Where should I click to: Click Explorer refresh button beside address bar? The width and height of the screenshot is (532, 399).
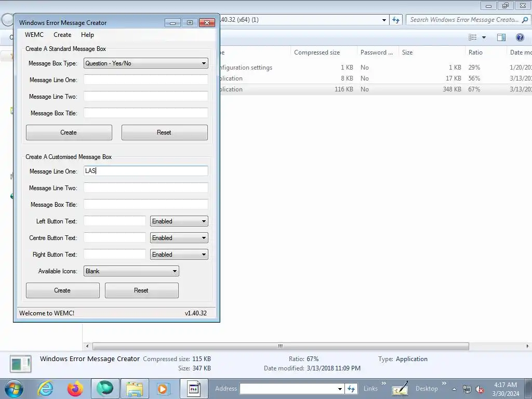pos(396,20)
